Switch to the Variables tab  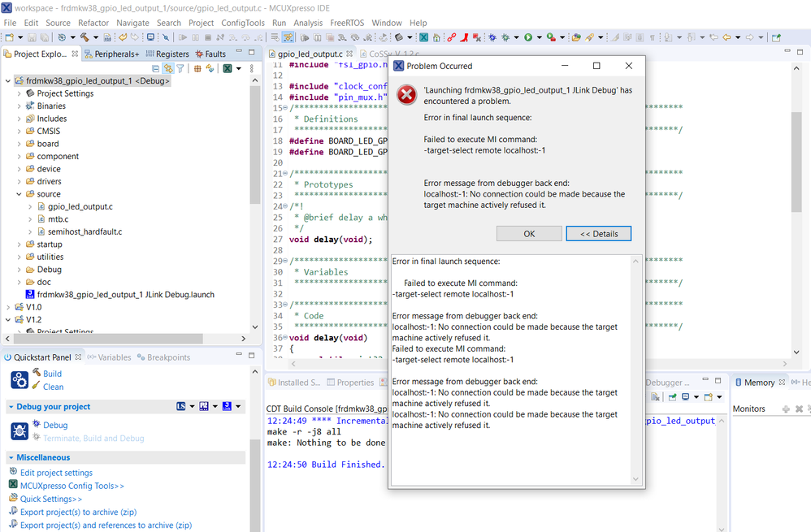109,357
